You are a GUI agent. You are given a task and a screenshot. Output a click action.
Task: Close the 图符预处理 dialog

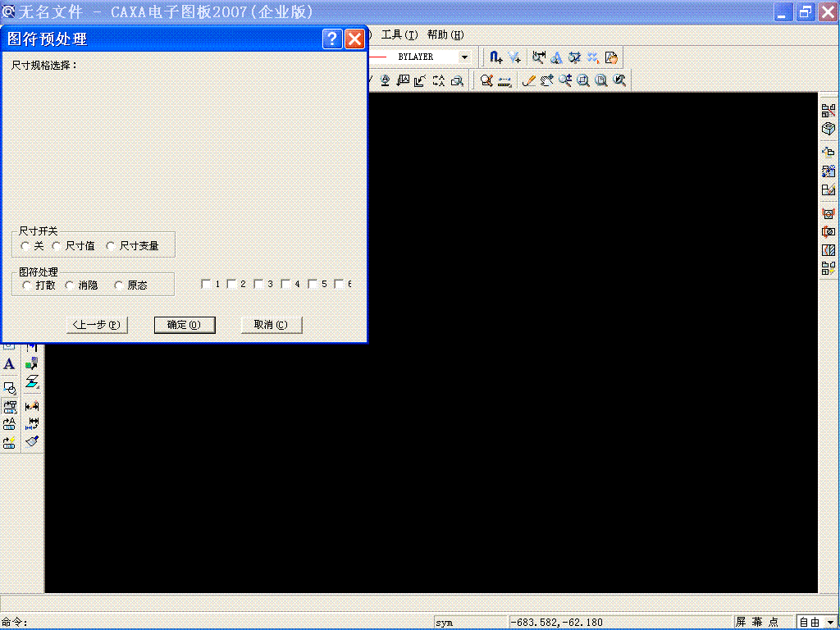click(354, 39)
